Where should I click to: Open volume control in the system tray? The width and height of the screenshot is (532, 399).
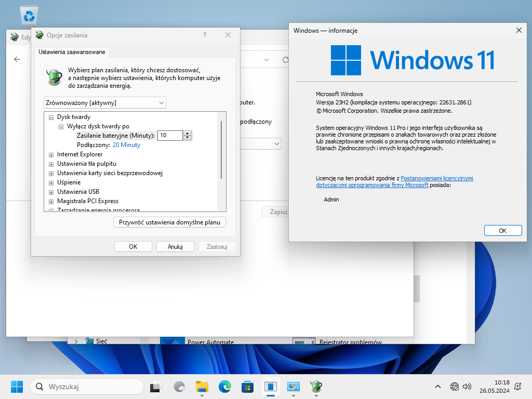click(467, 387)
